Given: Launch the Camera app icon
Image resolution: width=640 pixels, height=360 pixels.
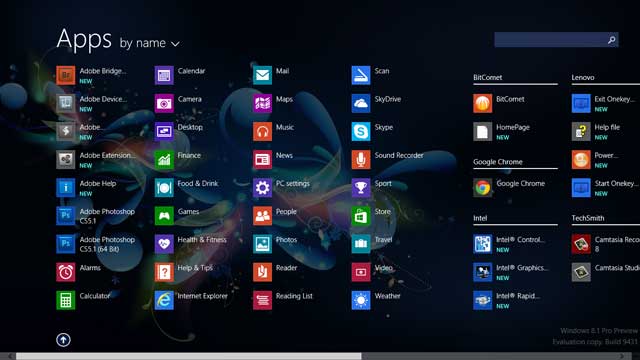Looking at the screenshot, I should (x=164, y=103).
